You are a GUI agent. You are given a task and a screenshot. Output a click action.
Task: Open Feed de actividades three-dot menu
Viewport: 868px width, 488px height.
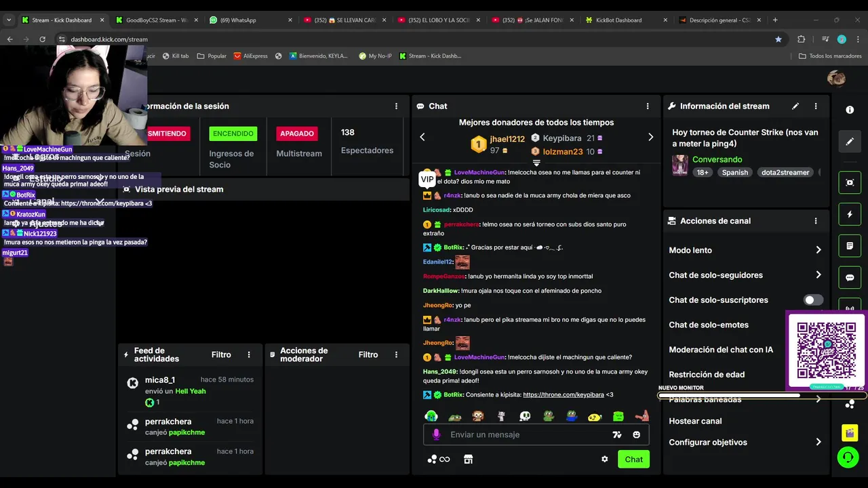249,354
